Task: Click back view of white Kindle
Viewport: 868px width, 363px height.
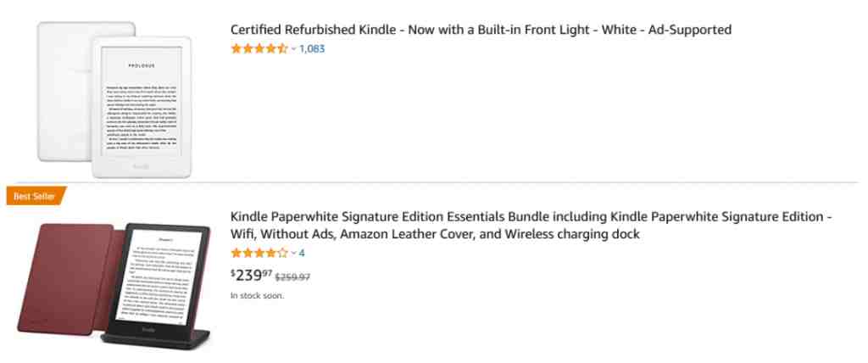Action: [65, 92]
